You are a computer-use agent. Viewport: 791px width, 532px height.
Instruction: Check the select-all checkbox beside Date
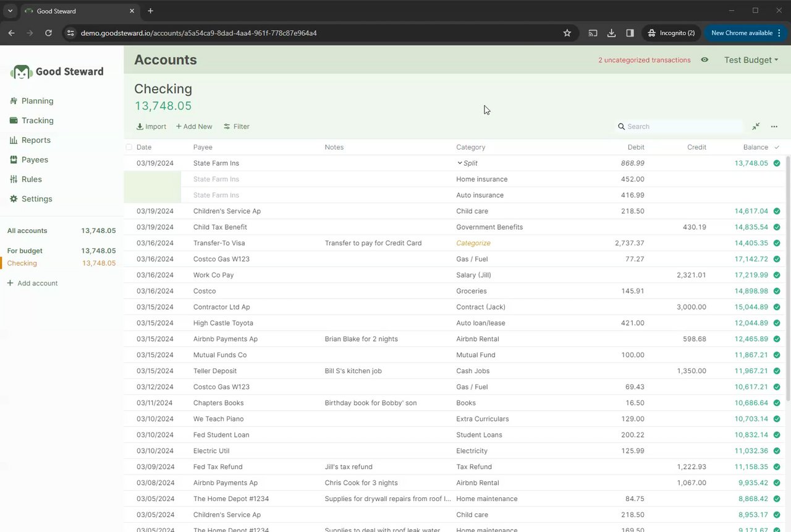129,147
